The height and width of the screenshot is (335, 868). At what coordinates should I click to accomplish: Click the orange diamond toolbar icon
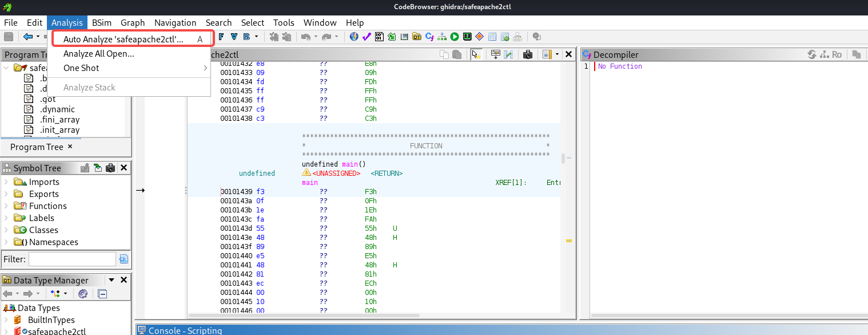tap(480, 37)
